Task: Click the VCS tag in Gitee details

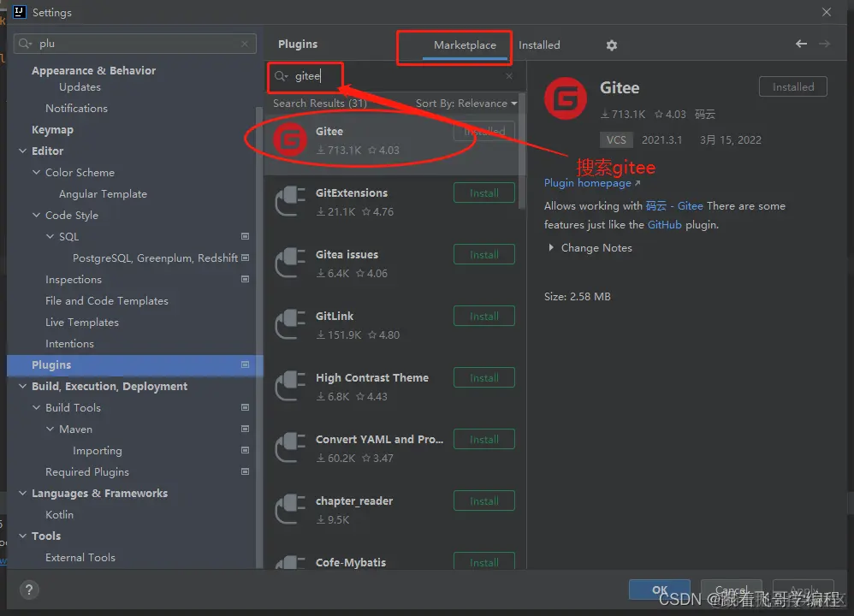Action: (616, 140)
